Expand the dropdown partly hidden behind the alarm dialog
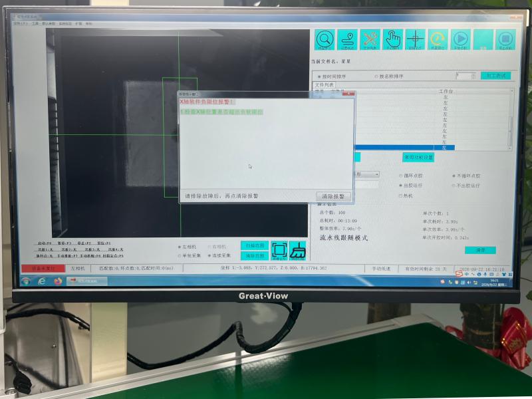The width and height of the screenshot is (532, 399). pyautogui.click(x=366, y=174)
